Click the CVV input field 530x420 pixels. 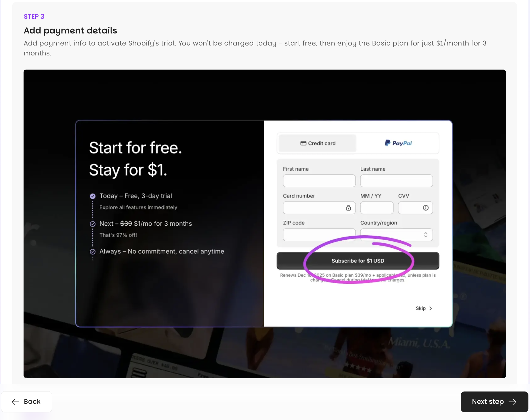pyautogui.click(x=415, y=208)
